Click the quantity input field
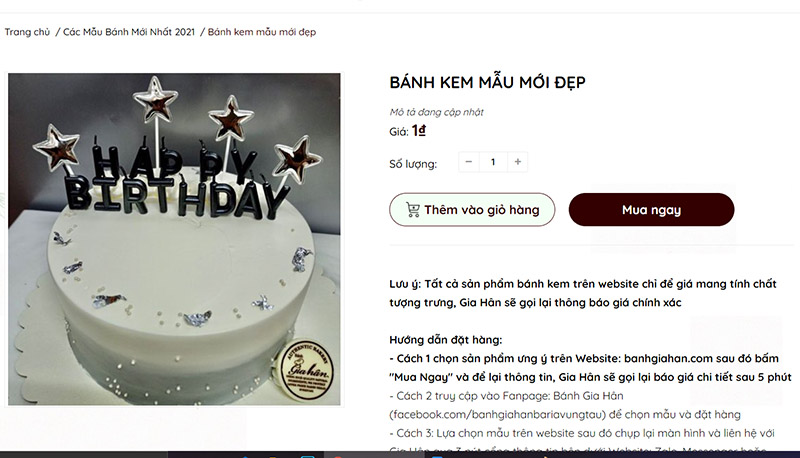This screenshot has height=458, width=800. [493, 162]
